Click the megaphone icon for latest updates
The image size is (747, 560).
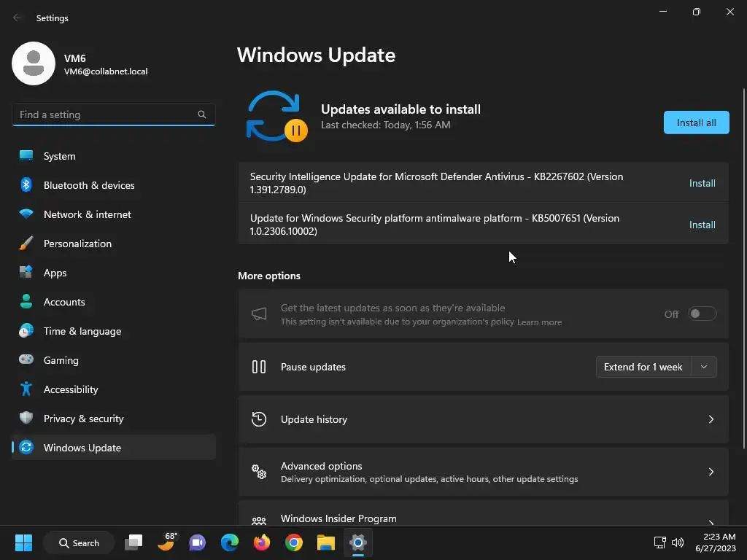click(259, 314)
